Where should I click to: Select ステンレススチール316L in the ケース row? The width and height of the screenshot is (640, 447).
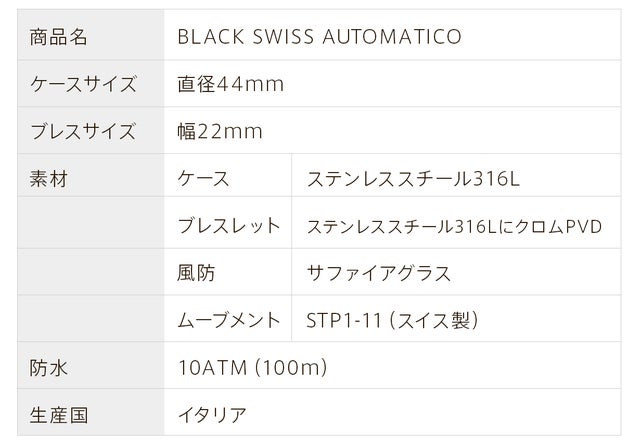[413, 179]
